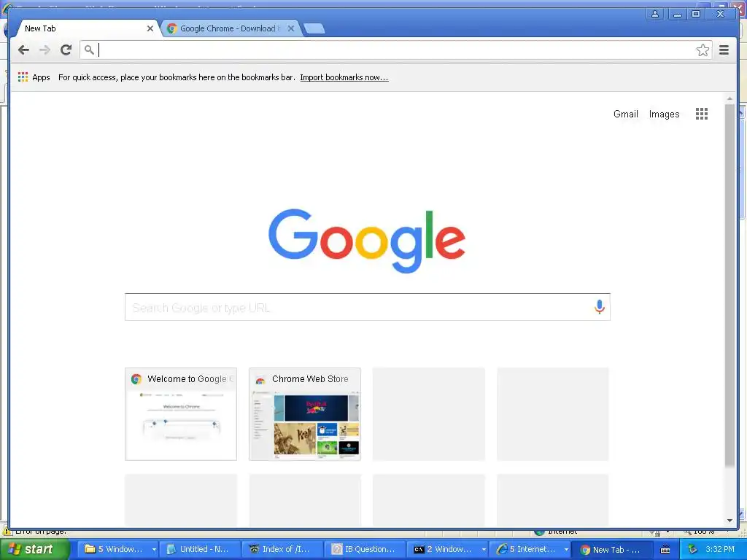Focus the address bar field
This screenshot has width=747, height=560.
tap(395, 50)
